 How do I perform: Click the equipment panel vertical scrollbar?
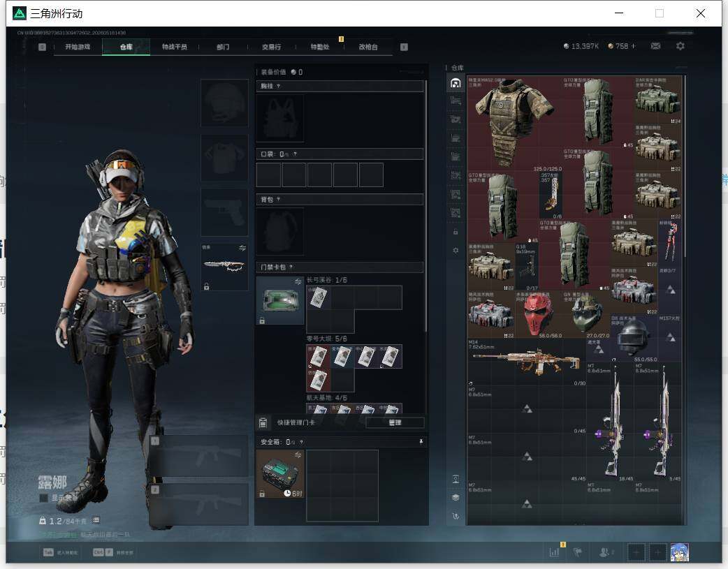425,207
